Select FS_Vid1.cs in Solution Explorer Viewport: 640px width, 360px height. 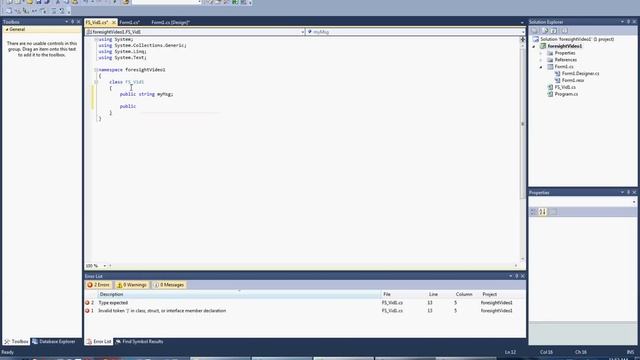pyautogui.click(x=565, y=87)
